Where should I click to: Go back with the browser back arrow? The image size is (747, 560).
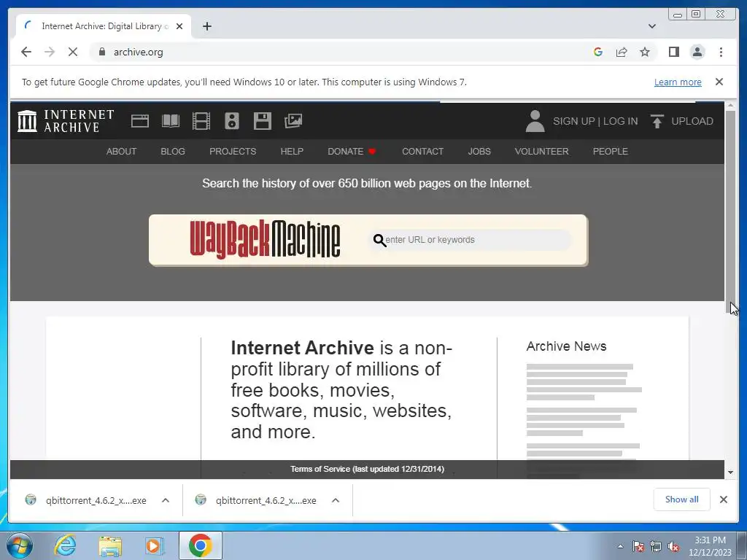click(x=26, y=52)
